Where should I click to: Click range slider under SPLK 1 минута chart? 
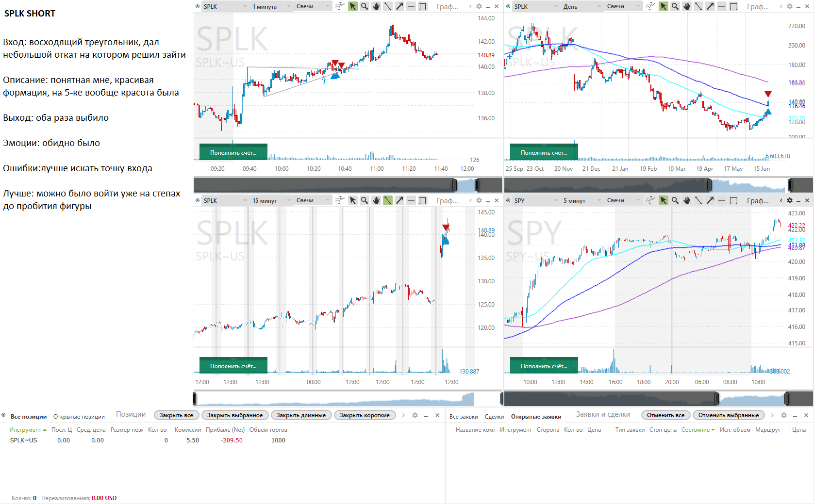coord(348,185)
